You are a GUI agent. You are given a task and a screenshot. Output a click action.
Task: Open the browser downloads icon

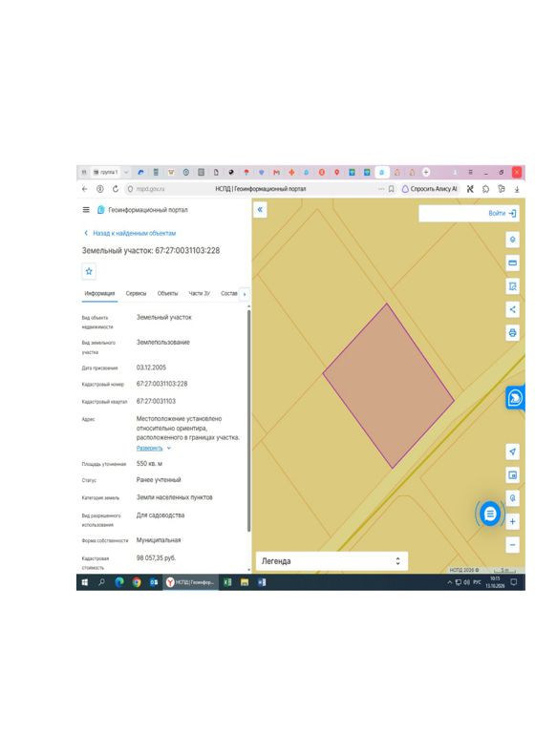click(x=517, y=189)
